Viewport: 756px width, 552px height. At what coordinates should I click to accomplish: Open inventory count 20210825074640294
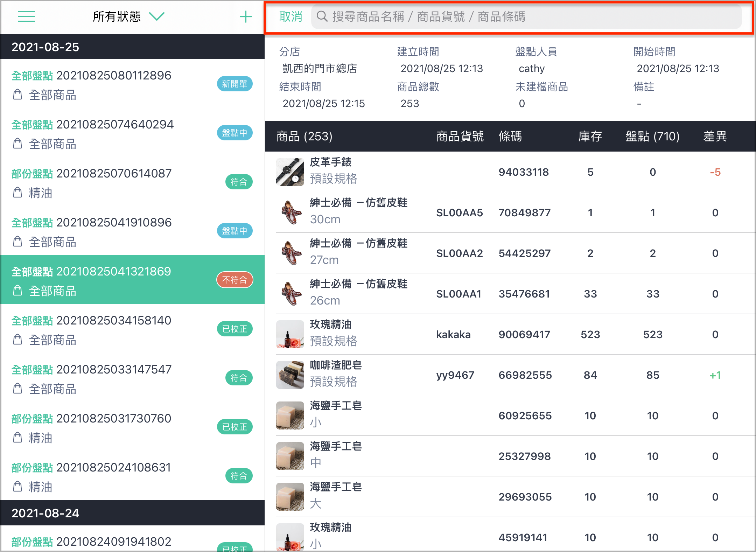133,133
